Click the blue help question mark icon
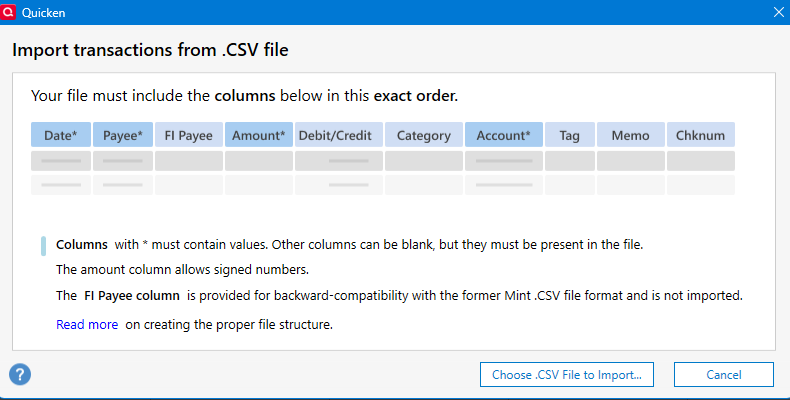Screen dimensions: 790x400 tap(20, 374)
